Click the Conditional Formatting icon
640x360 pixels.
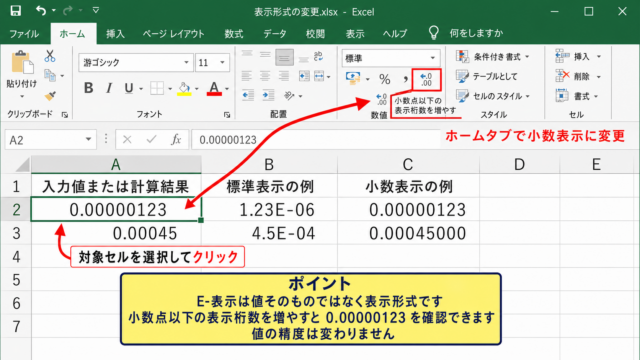click(462, 56)
